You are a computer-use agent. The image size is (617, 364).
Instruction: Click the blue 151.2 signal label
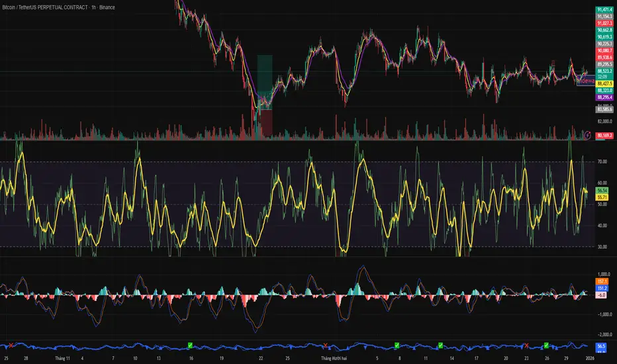pos(602,288)
